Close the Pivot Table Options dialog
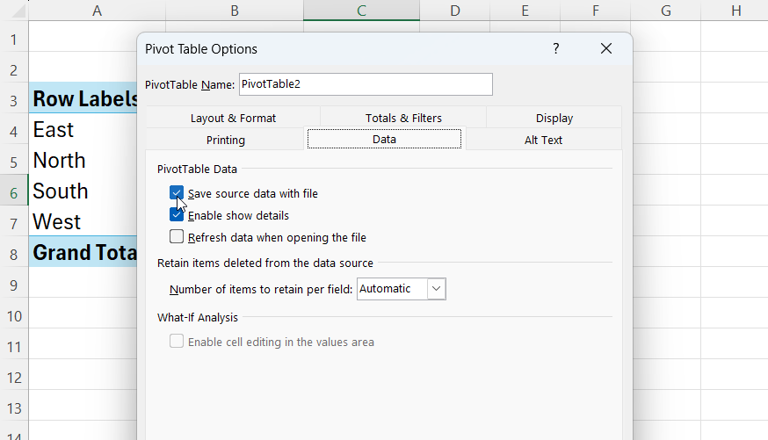Screen dimensions: 768x440 click(x=606, y=49)
